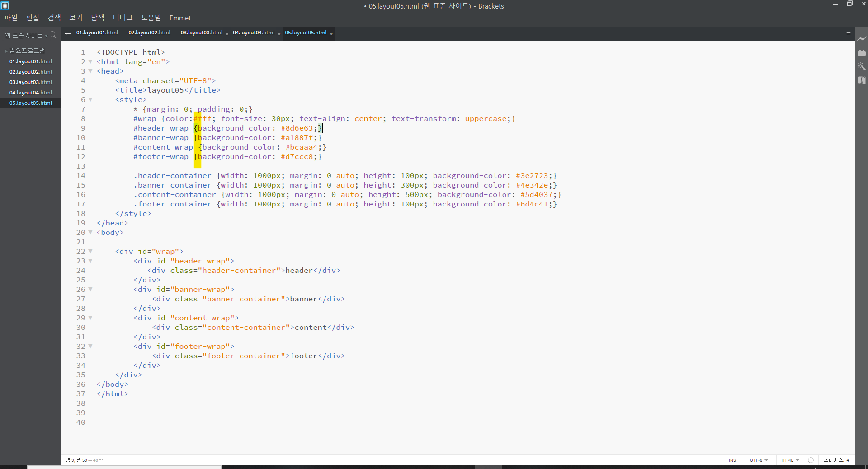This screenshot has width=868, height=469.
Task: Click line number 13 in the gutter
Action: (80, 166)
